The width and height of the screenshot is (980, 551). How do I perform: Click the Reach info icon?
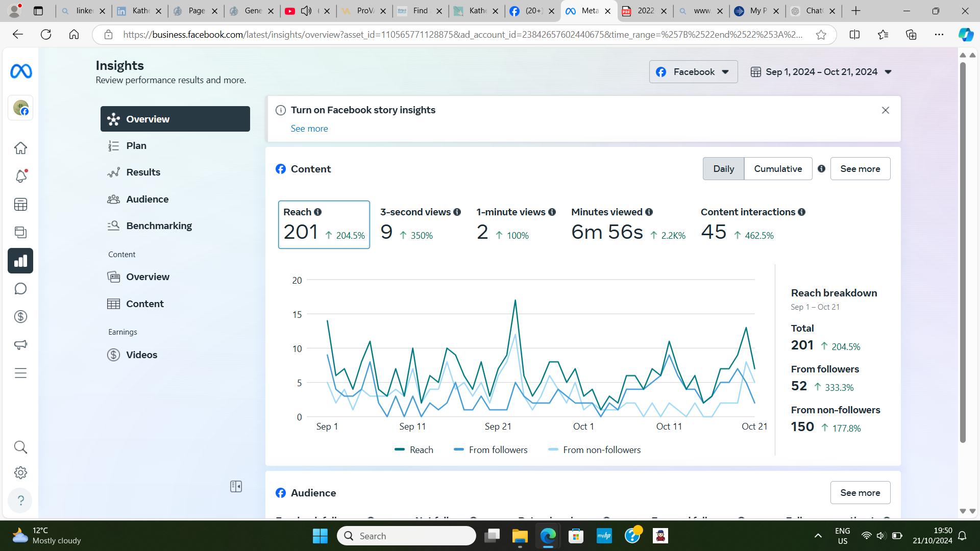tap(317, 212)
